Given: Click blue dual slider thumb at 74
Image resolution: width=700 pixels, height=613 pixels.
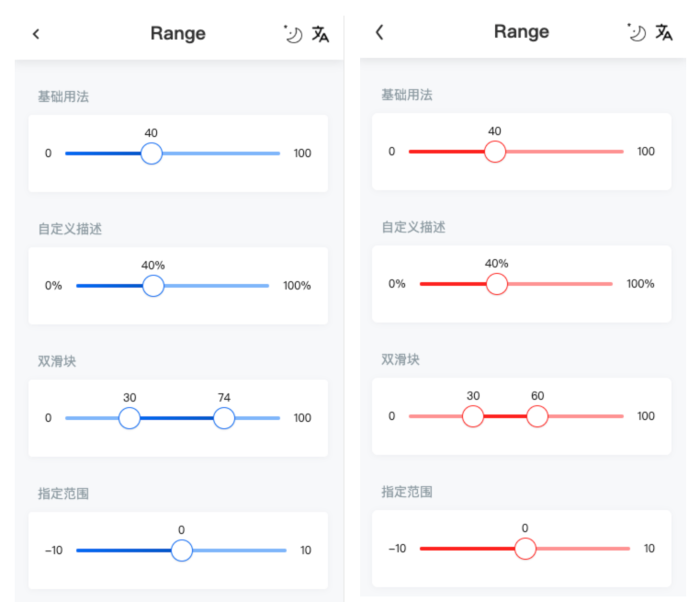Looking at the screenshot, I should (224, 418).
